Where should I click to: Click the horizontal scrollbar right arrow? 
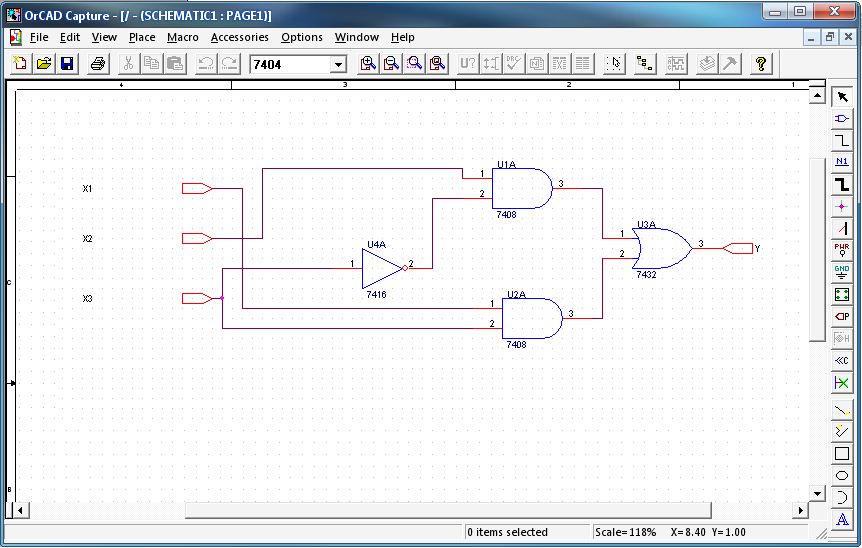(799, 510)
